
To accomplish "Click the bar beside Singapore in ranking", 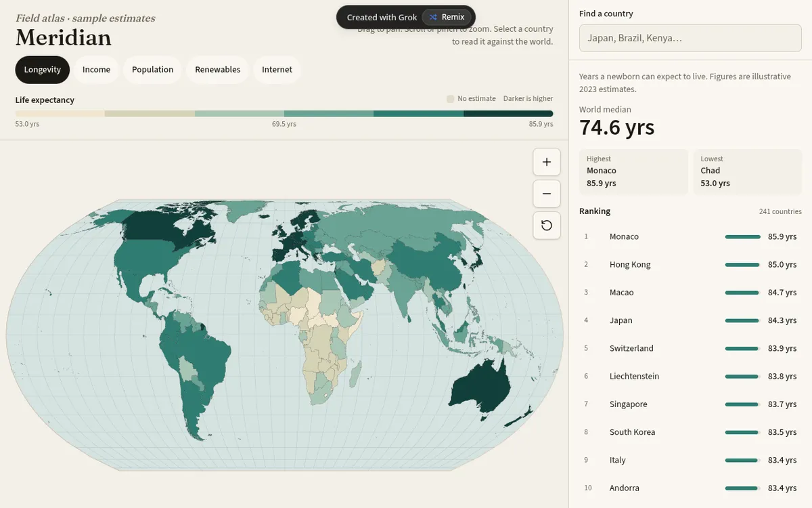I will pyautogui.click(x=742, y=404).
